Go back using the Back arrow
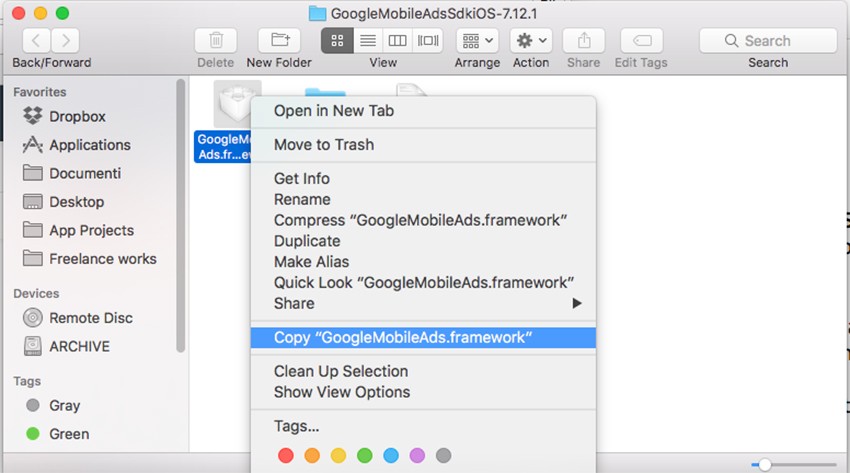The height and width of the screenshot is (473, 850). click(x=36, y=41)
